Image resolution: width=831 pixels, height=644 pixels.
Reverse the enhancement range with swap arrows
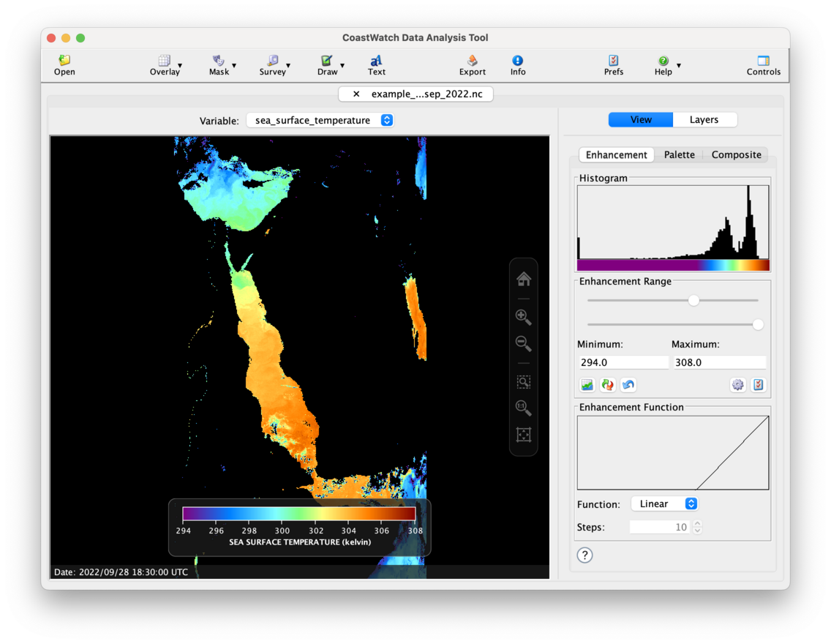click(x=607, y=385)
